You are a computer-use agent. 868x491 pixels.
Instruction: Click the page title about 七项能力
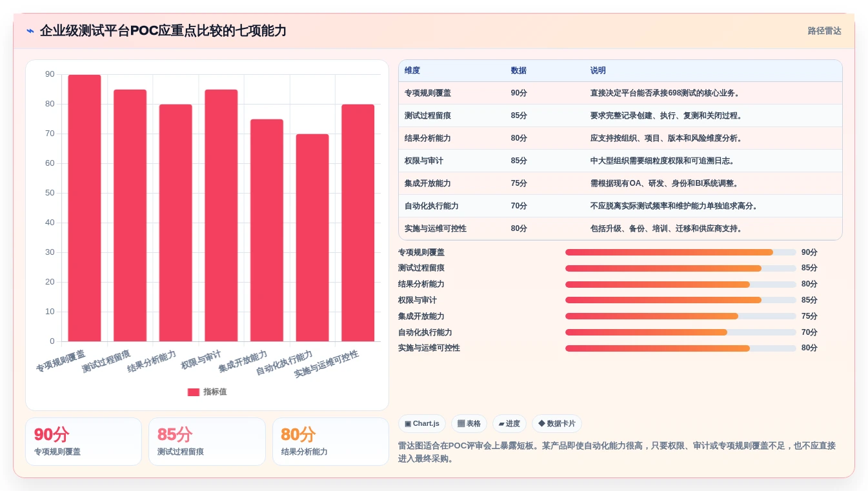click(163, 31)
